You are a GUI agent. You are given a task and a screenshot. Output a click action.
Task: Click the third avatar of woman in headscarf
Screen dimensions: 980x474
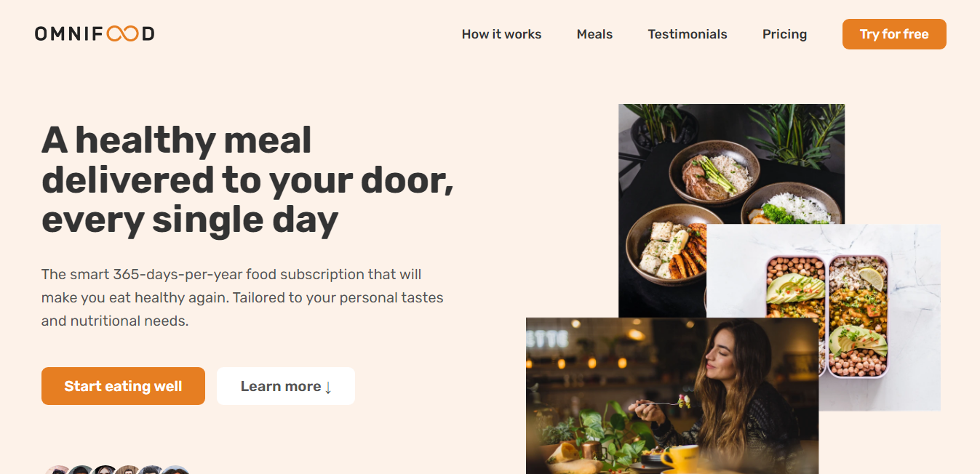105,470
